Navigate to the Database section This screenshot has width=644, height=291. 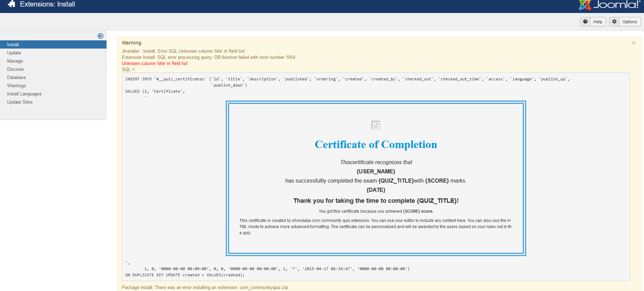click(x=16, y=78)
